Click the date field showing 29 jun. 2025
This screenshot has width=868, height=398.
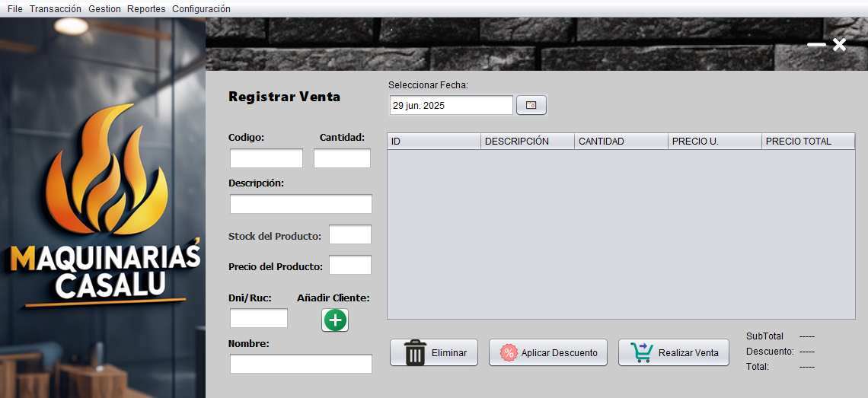tap(451, 105)
